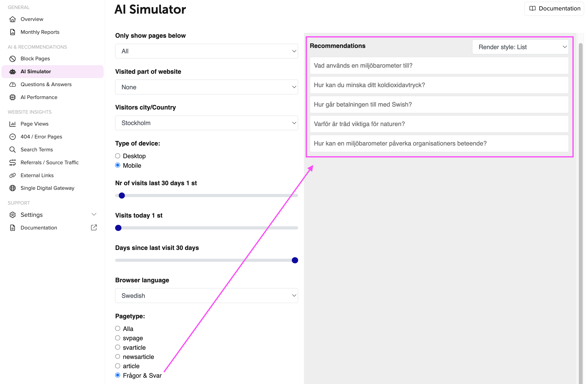Choose the Alla pagetype radio button
Image resolution: width=588 pixels, height=384 pixels.
pos(118,329)
